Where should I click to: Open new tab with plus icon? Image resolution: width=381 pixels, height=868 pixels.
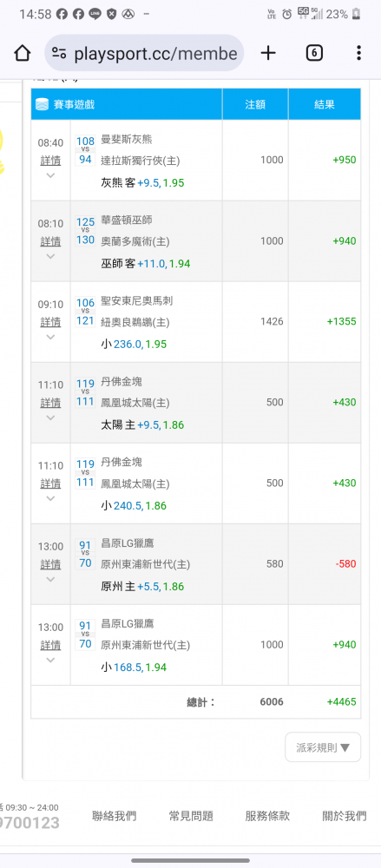268,53
